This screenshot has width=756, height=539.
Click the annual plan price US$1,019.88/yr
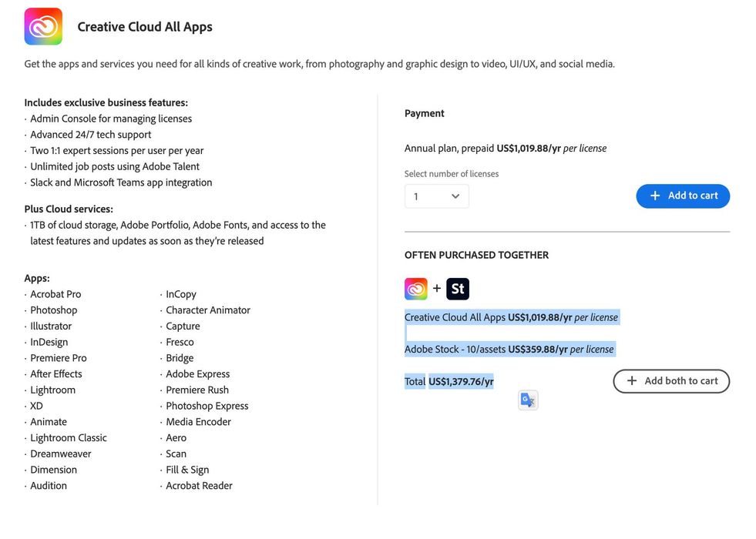pyautogui.click(x=529, y=149)
